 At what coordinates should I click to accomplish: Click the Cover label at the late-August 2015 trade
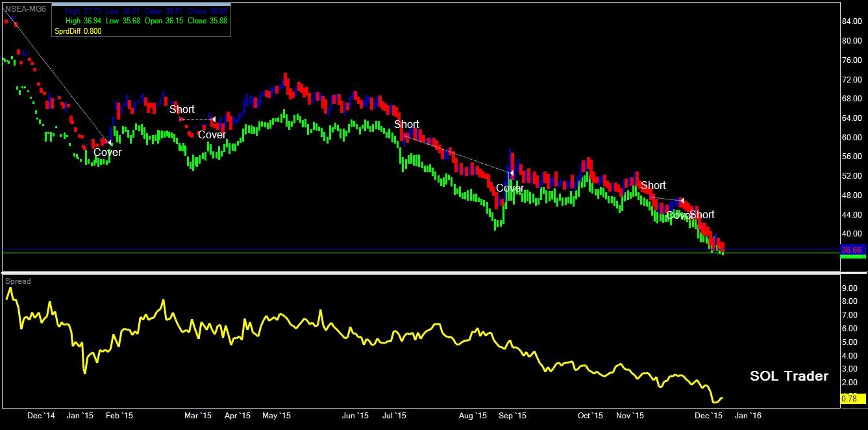pyautogui.click(x=510, y=188)
